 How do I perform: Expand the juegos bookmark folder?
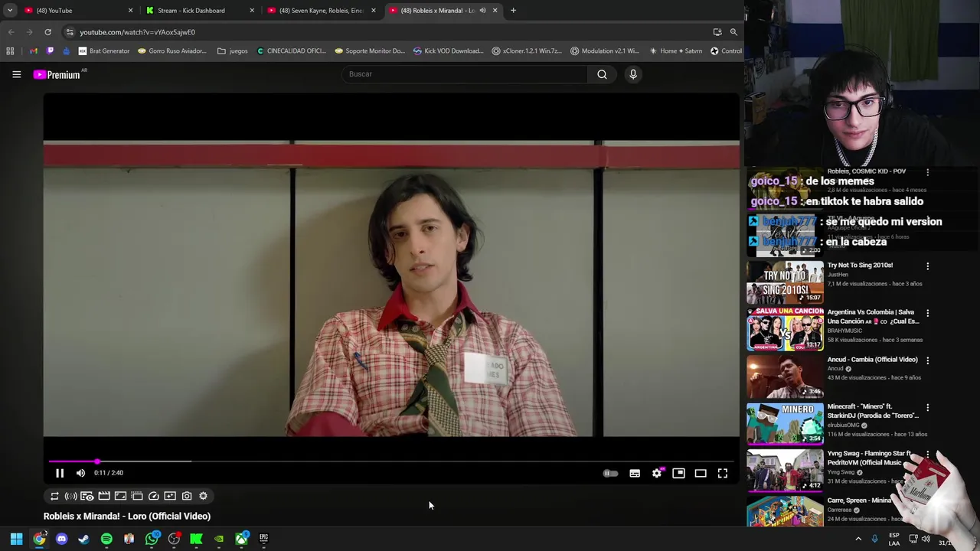click(233, 51)
